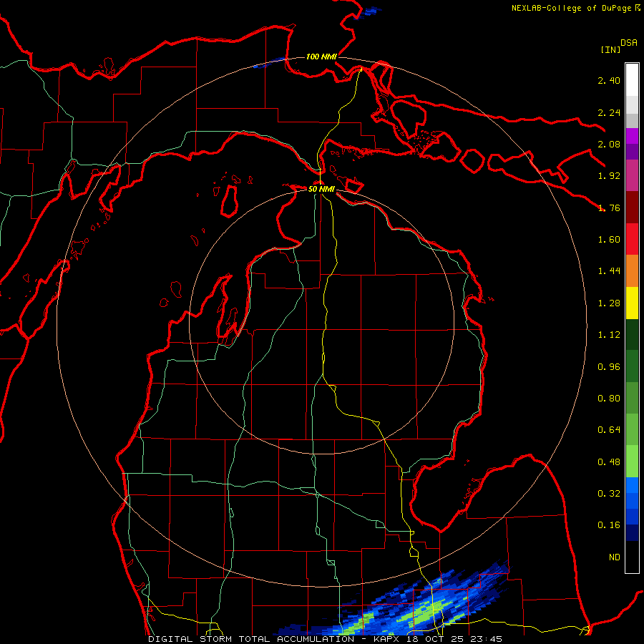
Task: Click the 50 NMI range ring label
Action: (321, 189)
